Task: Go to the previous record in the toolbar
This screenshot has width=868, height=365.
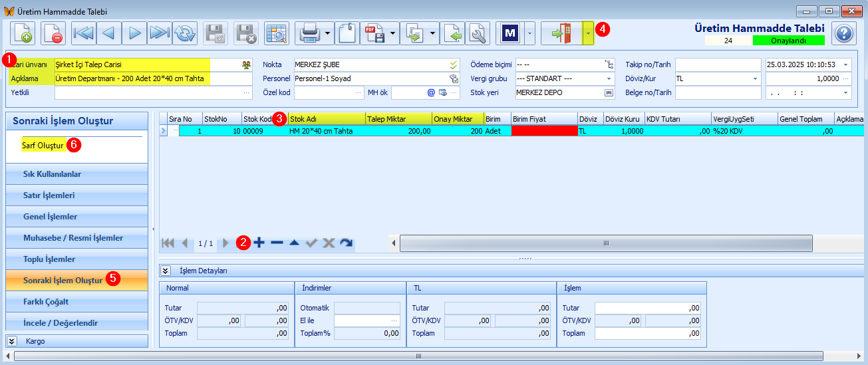Action: [110, 33]
